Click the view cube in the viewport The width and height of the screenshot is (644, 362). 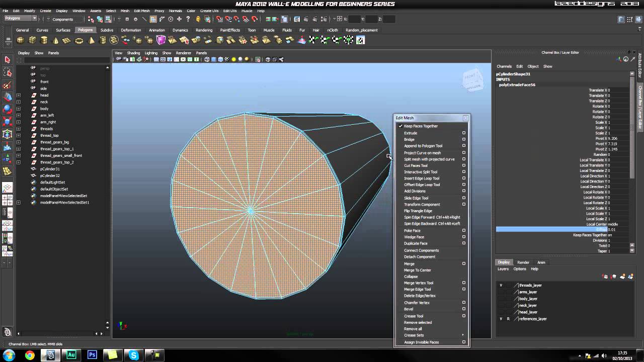pos(472,80)
